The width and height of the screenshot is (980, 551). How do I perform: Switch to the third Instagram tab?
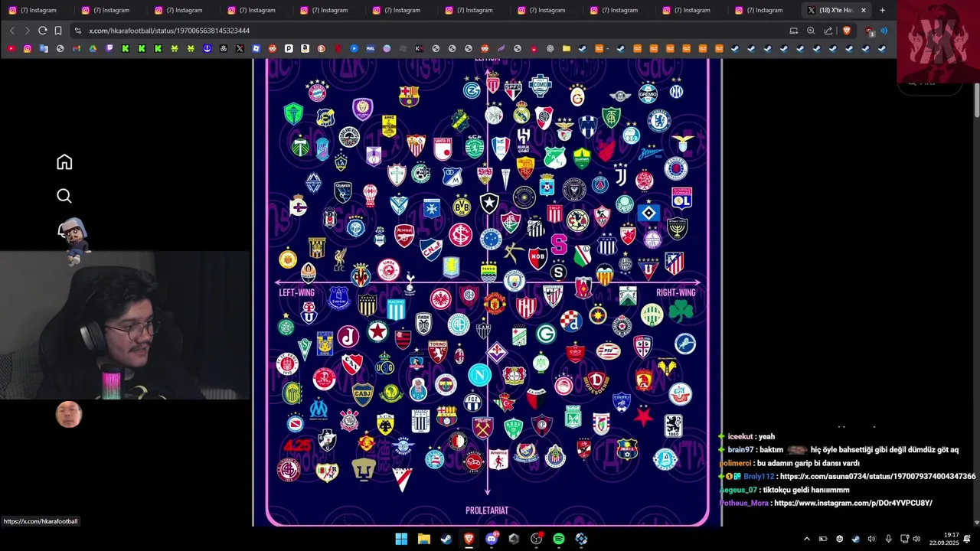(183, 10)
